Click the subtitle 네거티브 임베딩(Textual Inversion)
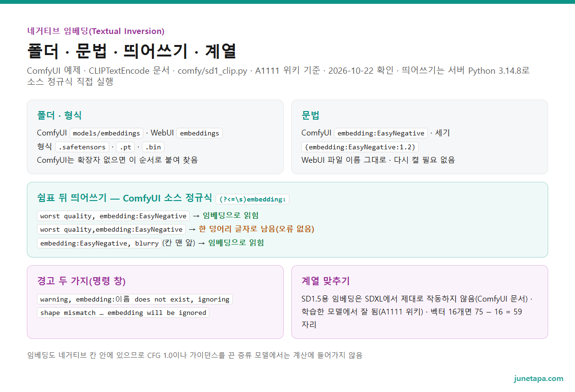Image resolution: width=575 pixels, height=392 pixels. pyautogui.click(x=96, y=31)
